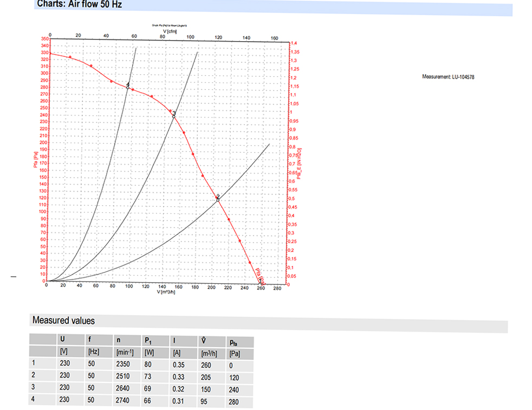
Task: Click the 'V [cfm]' top axis label
Action: pos(170,31)
